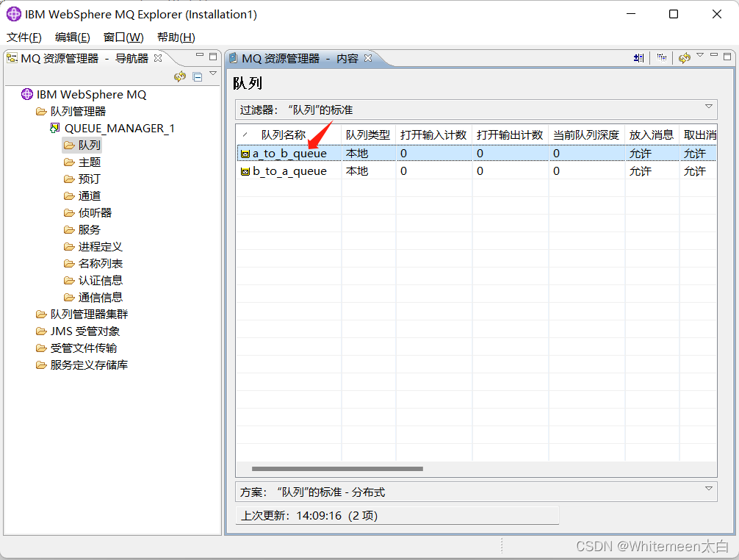Sort by 当前队列深度 column header
Screen dimensions: 739x560
587,134
